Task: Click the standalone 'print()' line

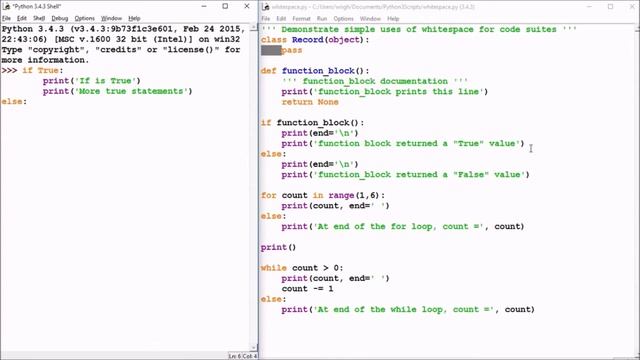Action: tap(278, 247)
